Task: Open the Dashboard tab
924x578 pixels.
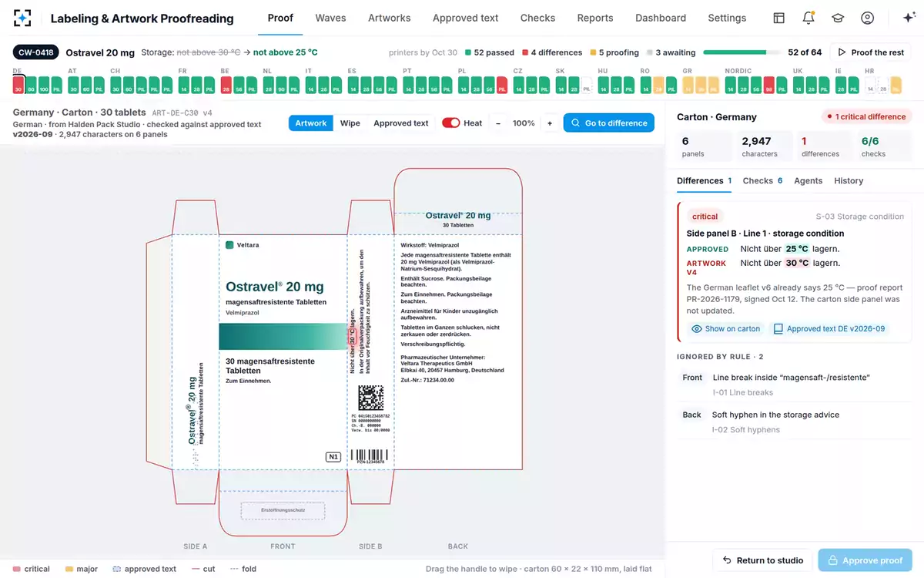Action: pyautogui.click(x=661, y=18)
